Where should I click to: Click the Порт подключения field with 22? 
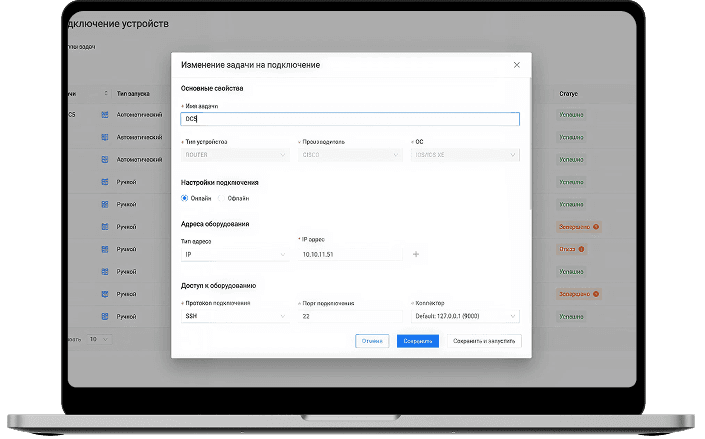[x=350, y=316]
